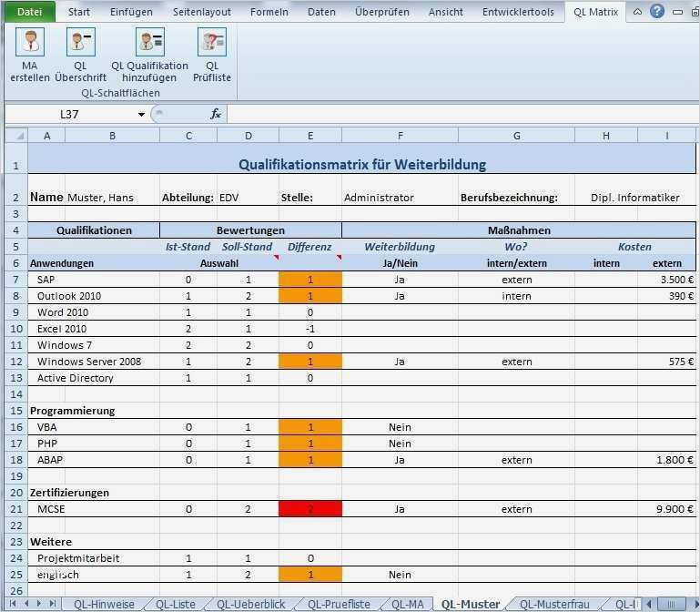This screenshot has height=612, width=700.
Task: Click the fx insert function icon
Action: click(216, 114)
